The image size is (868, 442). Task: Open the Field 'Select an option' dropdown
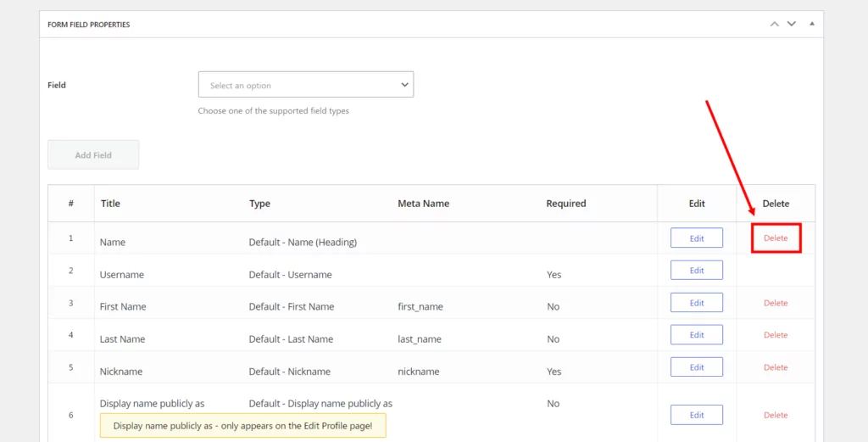point(305,85)
